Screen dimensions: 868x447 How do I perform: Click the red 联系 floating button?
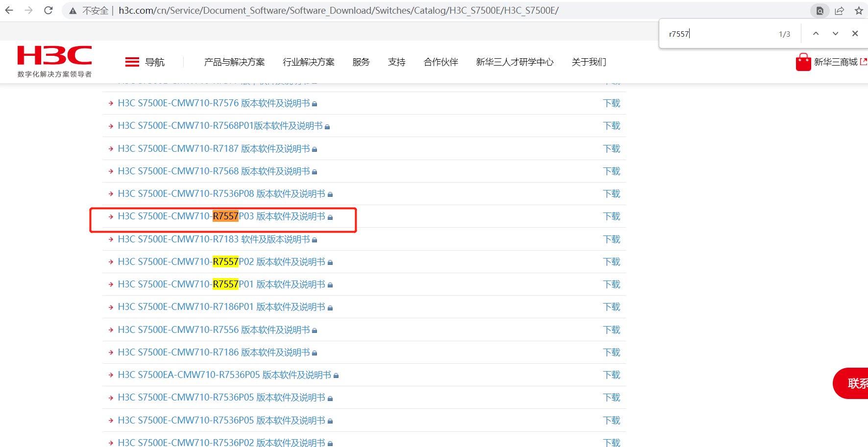(x=851, y=383)
